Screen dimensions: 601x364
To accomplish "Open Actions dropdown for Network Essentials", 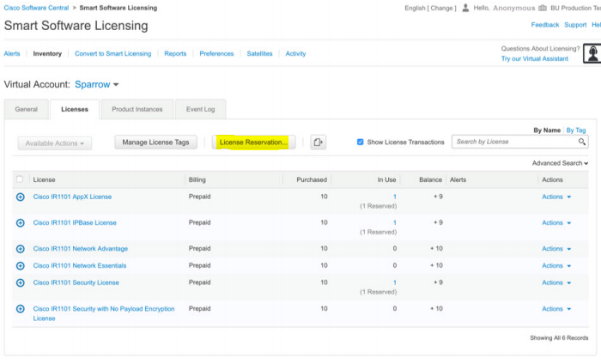I will pyautogui.click(x=556, y=266).
